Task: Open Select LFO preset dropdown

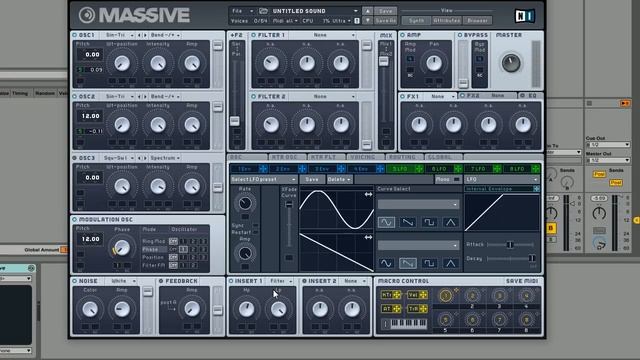Action: tap(264, 180)
